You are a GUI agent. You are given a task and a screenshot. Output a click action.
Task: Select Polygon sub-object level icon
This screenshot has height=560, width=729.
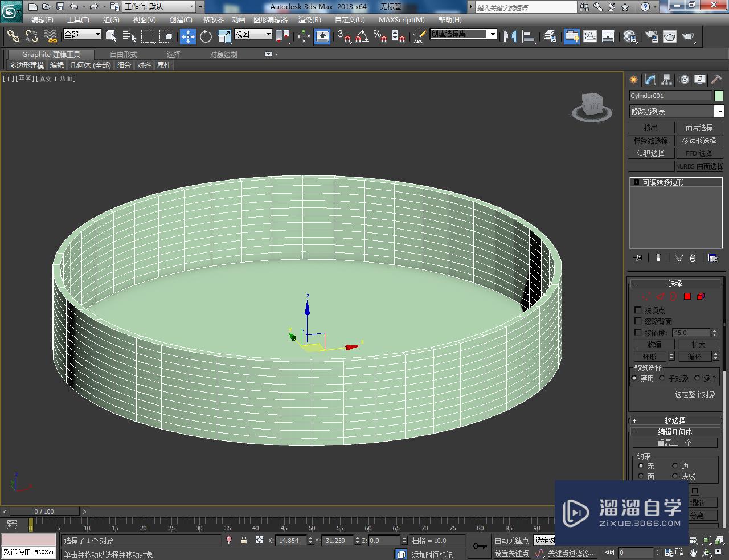(x=687, y=296)
